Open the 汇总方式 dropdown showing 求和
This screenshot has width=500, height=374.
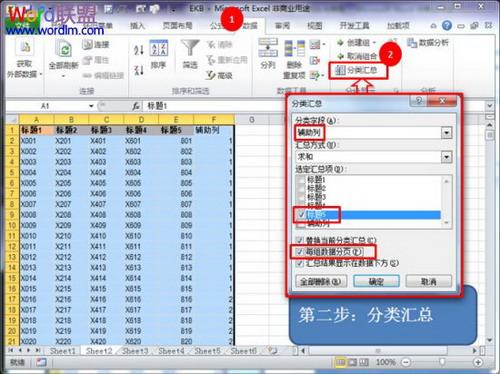[x=446, y=157]
